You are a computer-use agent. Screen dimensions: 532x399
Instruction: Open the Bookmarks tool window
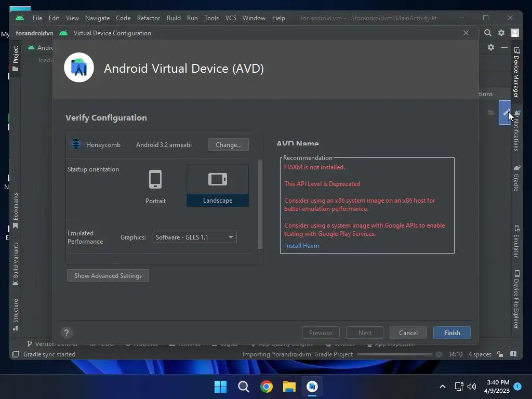pyautogui.click(x=15, y=211)
